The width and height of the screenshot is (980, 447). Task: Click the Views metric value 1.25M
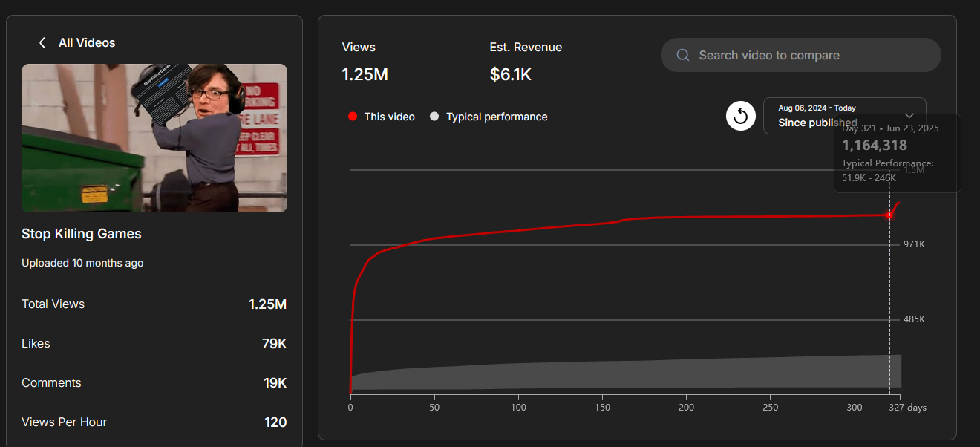[x=365, y=74]
